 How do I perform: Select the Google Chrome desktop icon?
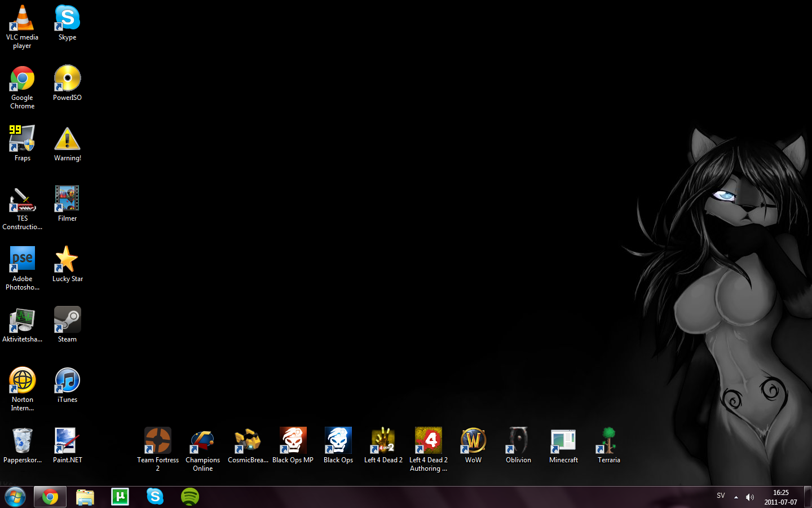(x=23, y=87)
